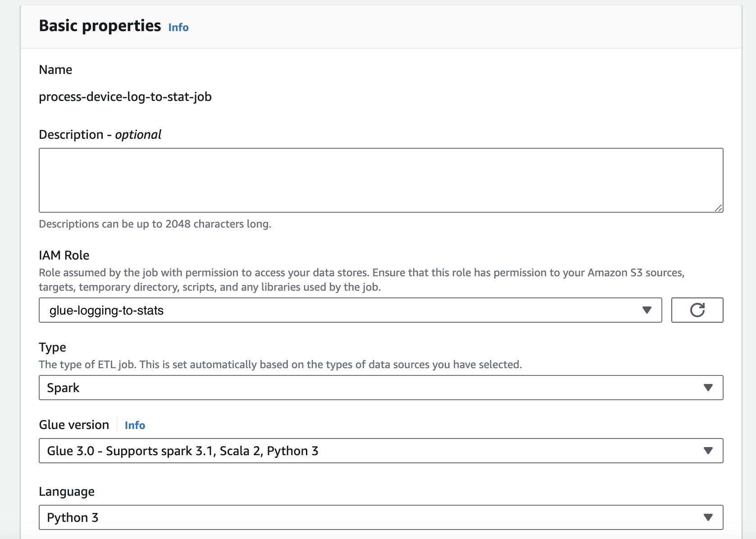Click the job name process-device-log-to-stat-job
Image resolution: width=756 pixels, height=539 pixels.
point(125,97)
